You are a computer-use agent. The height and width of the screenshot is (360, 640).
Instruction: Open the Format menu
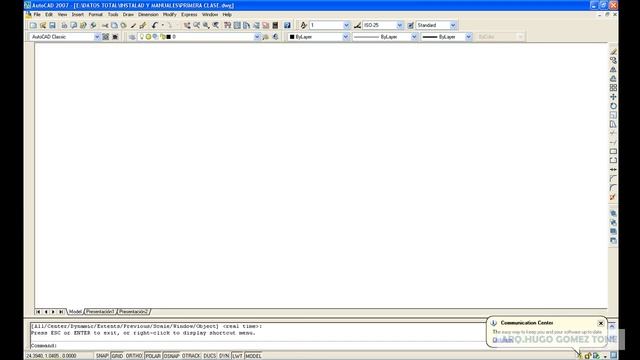(x=96, y=14)
